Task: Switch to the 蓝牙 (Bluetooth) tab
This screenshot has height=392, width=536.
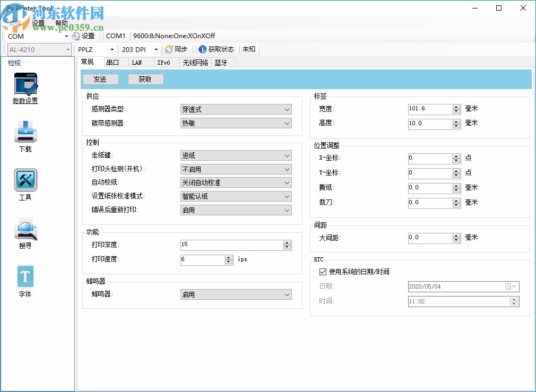Action: pos(222,62)
